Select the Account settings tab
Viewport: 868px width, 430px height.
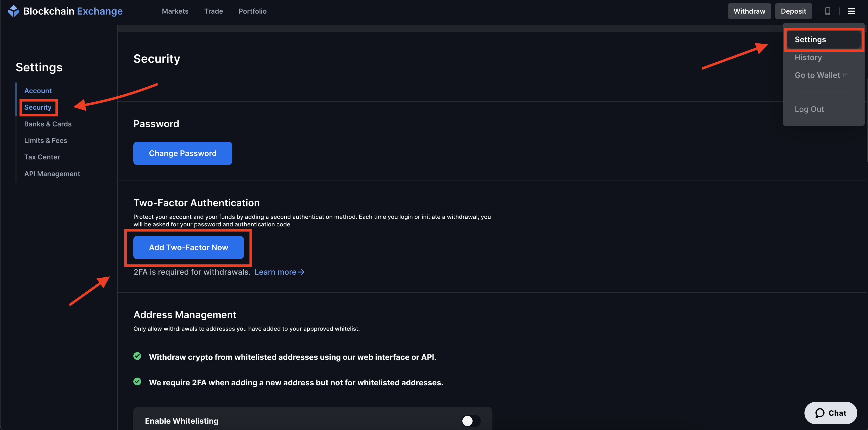click(38, 90)
